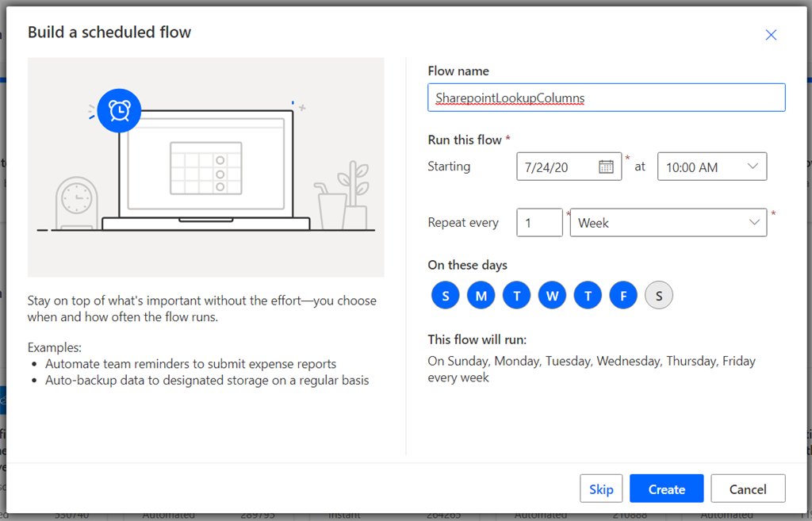This screenshot has height=521, width=812.
Task: Toggle Friday in the day selector
Action: pyautogui.click(x=623, y=296)
